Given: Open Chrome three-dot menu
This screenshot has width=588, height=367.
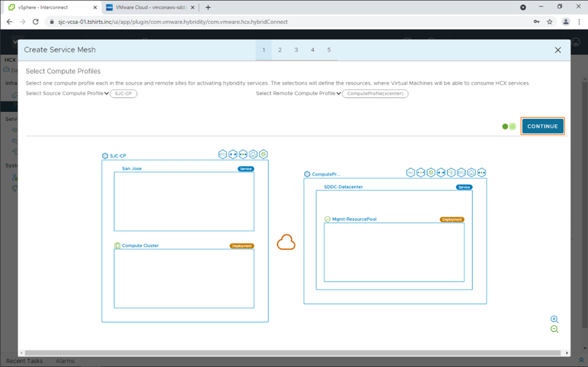Looking at the screenshot, I should (580, 22).
